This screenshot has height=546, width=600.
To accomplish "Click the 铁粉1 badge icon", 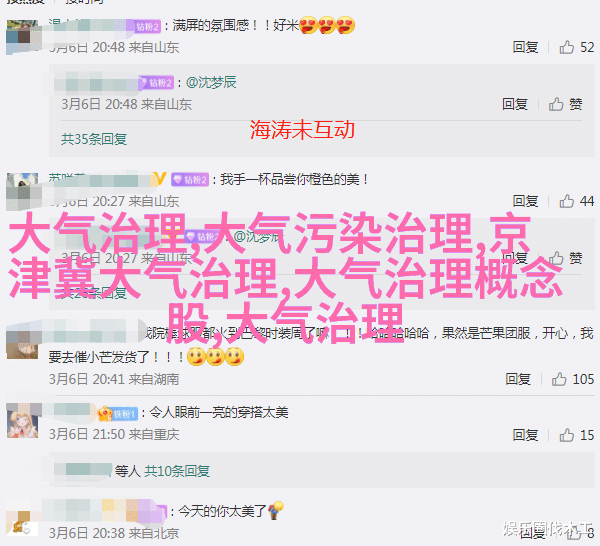I will click(118, 414).
